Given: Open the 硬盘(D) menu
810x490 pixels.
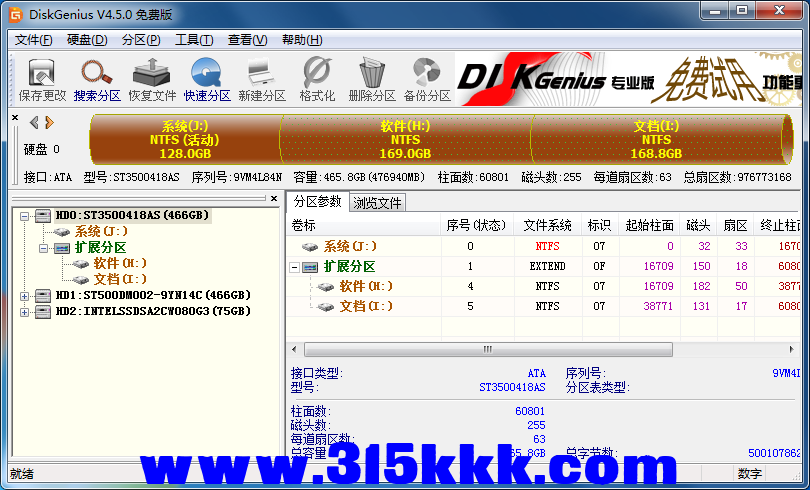Looking at the screenshot, I should (x=87, y=40).
